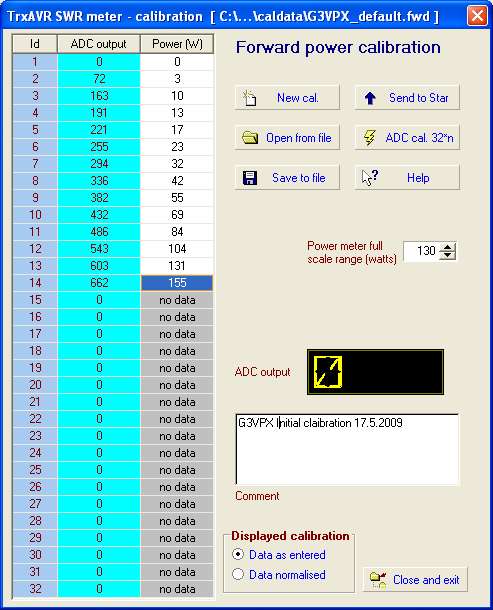The height and width of the screenshot is (610, 493).
Task: Decrease the full scale range with down arrow
Action: click(x=447, y=255)
